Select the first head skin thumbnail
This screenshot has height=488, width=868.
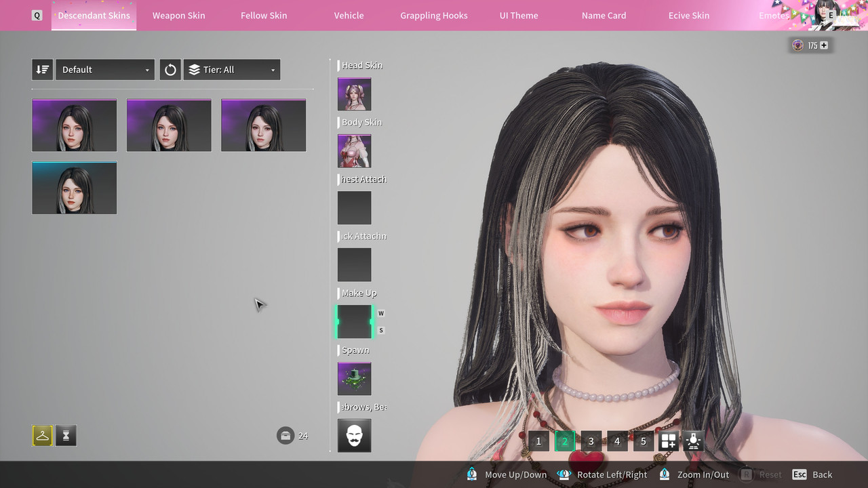[x=74, y=125]
